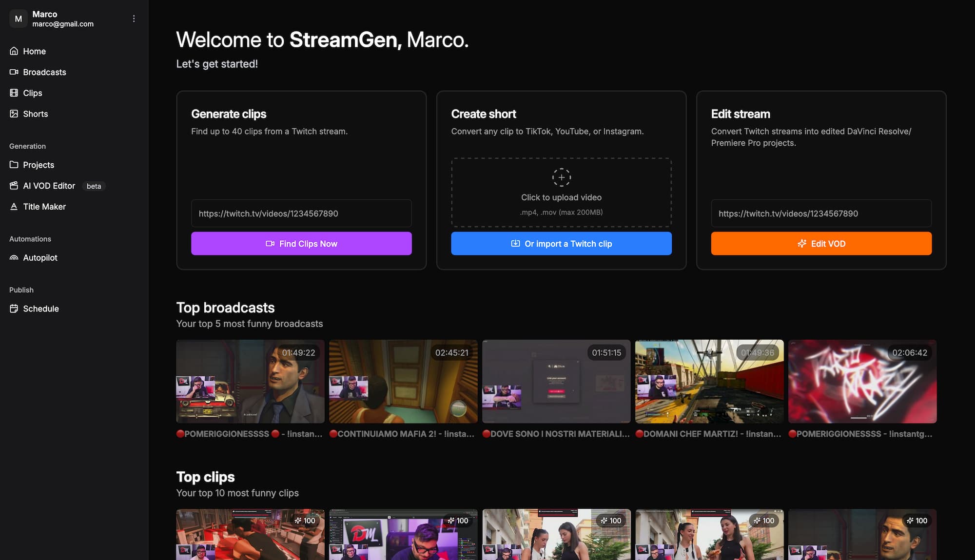Viewport: 975px width, 560px height.
Task: Click the AI VOD Editor clapperboard icon
Action: pos(14,186)
